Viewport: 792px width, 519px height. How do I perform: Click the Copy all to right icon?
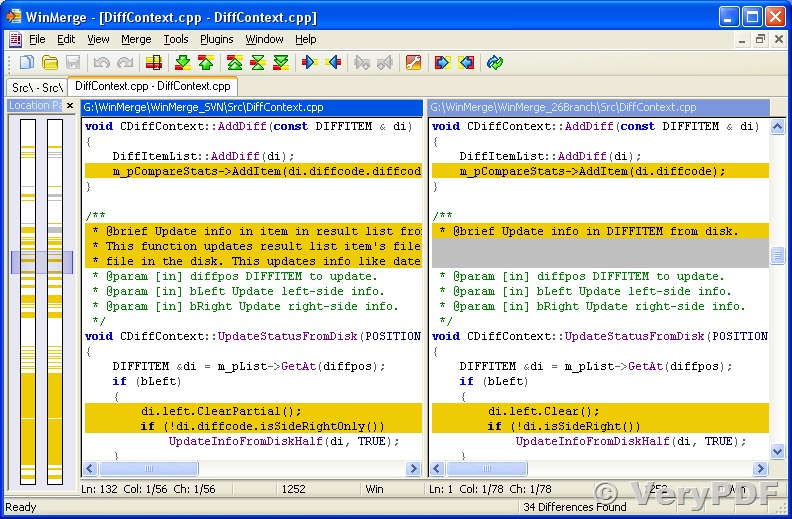tap(442, 63)
